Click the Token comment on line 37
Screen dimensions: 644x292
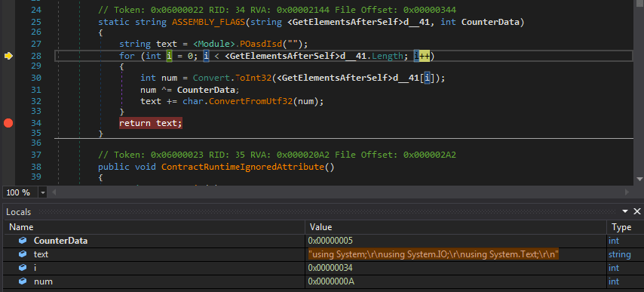[277, 155]
